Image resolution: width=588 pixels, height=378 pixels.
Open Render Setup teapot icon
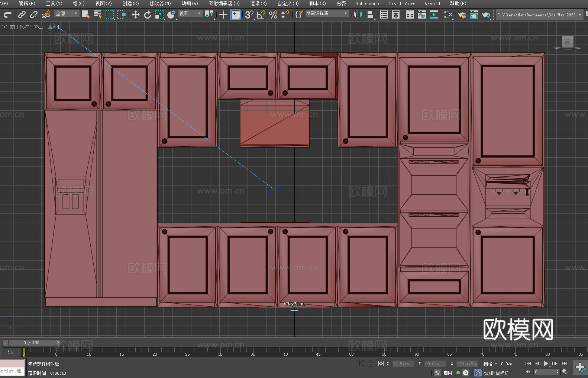462,14
